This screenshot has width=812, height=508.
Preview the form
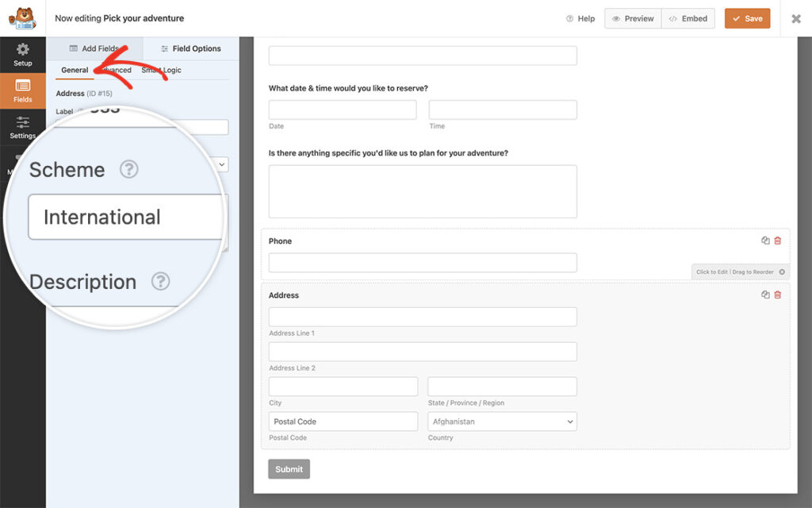[x=632, y=17]
